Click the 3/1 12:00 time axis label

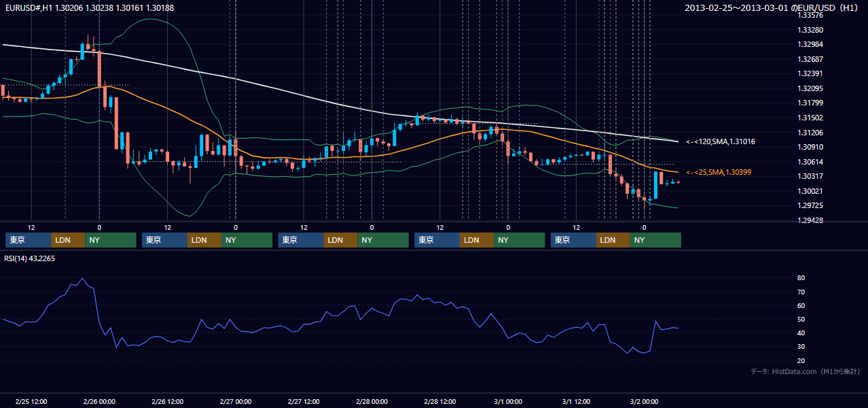tap(576, 402)
